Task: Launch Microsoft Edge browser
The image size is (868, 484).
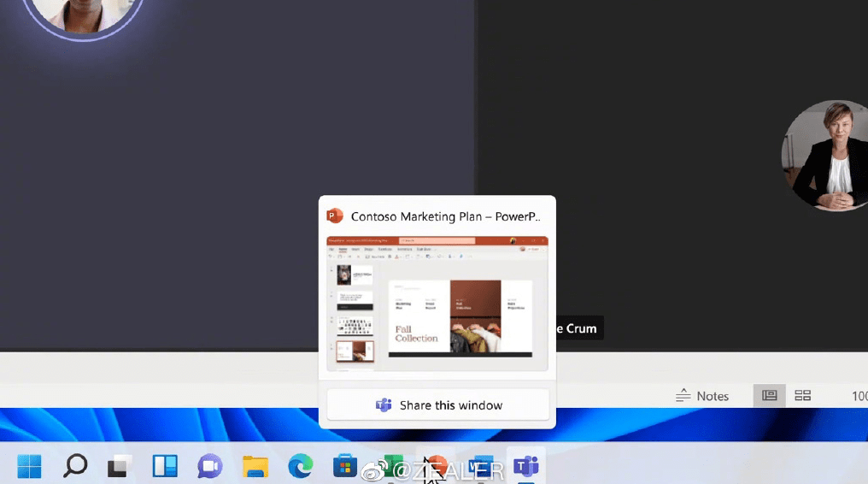Action: (x=301, y=466)
